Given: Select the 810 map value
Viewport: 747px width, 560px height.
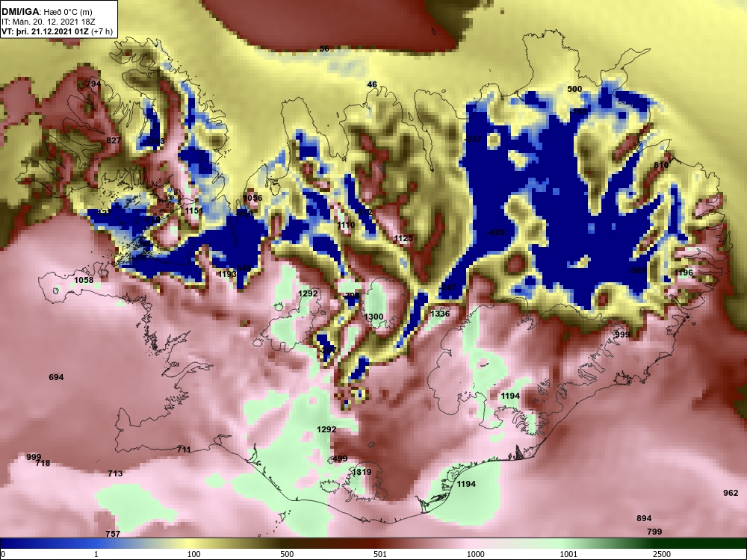Looking at the screenshot, I should point(661,165).
